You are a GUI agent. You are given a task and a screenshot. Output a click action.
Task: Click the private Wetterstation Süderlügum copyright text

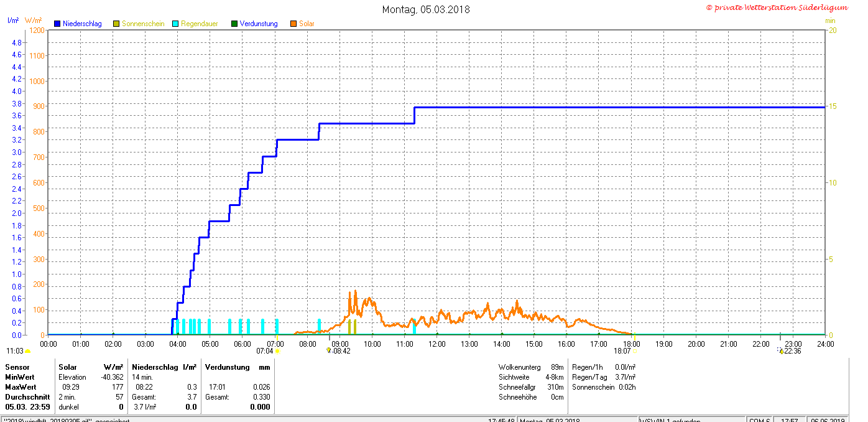click(777, 7)
